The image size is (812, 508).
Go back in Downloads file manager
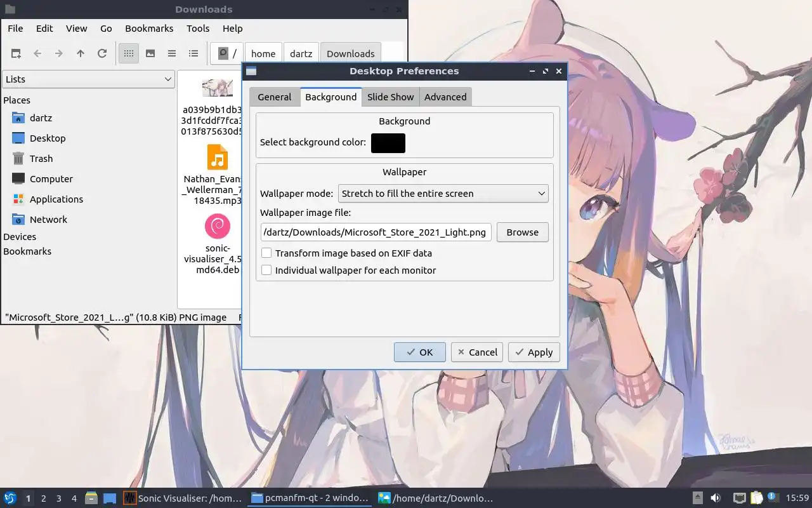(37, 53)
